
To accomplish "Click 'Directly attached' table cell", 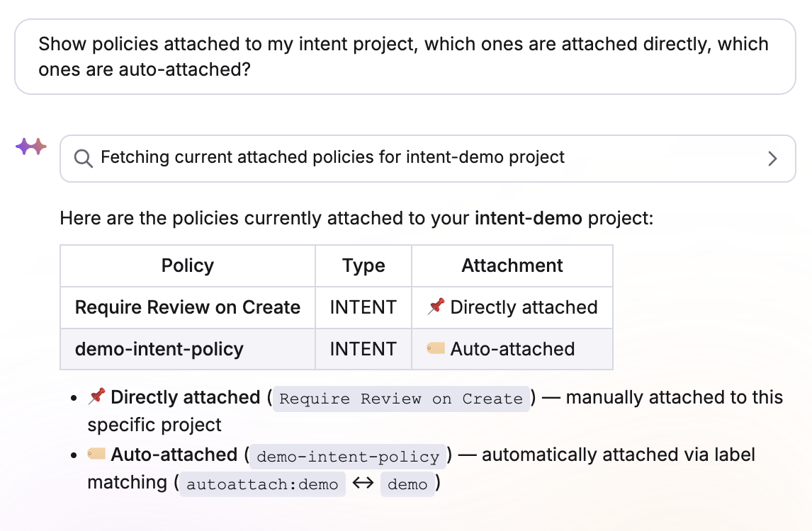I will point(512,307).
